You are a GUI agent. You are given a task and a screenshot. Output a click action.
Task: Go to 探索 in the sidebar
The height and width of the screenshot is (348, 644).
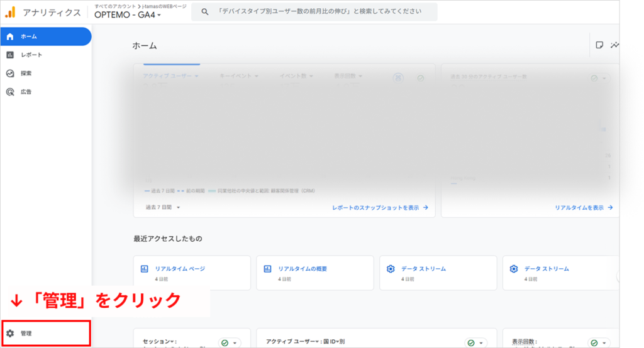(x=45, y=73)
